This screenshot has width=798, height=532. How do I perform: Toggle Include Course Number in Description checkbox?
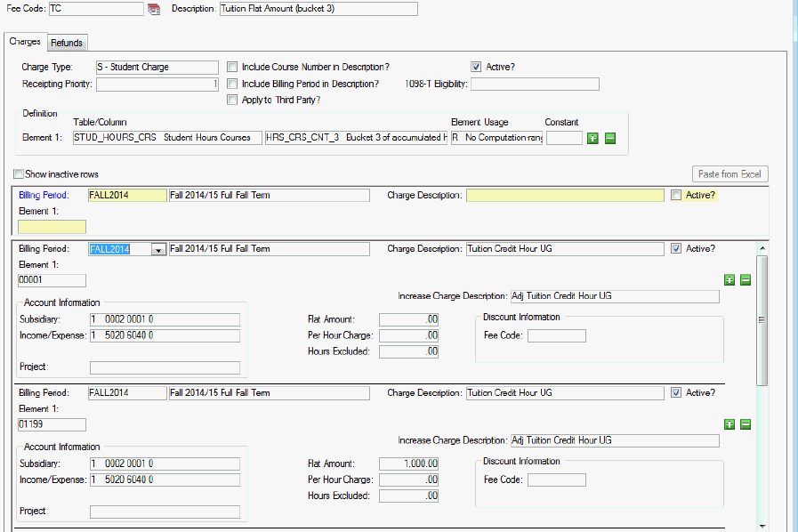tap(232, 67)
